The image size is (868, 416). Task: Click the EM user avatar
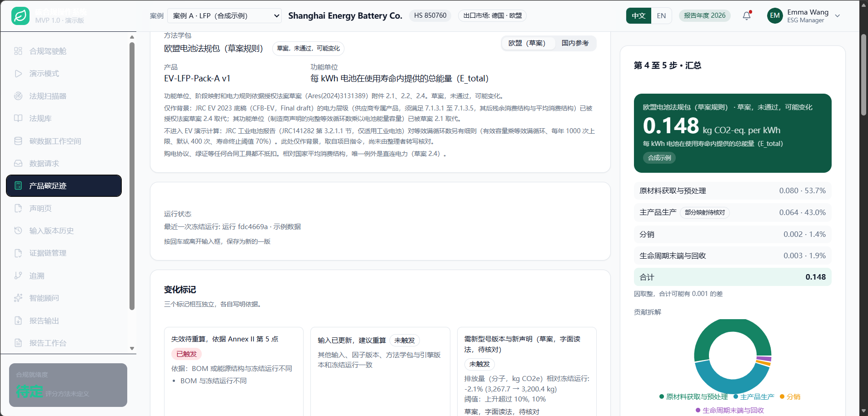point(775,16)
